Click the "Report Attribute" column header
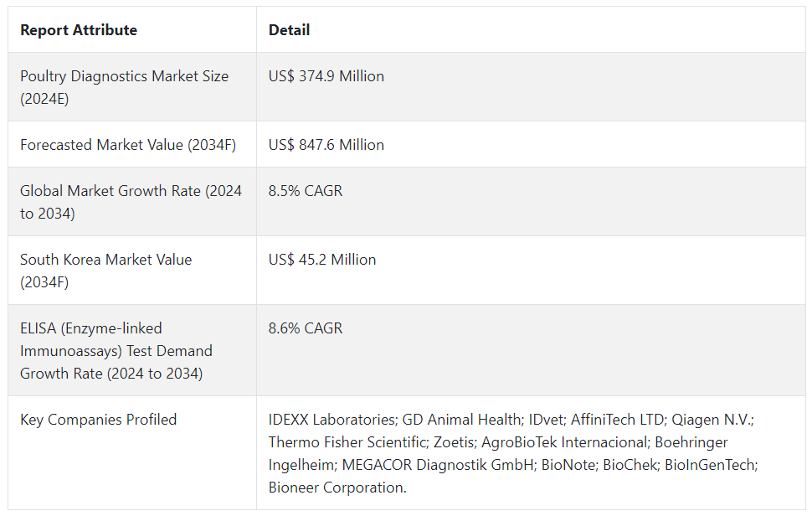The image size is (812, 516). [x=79, y=30]
